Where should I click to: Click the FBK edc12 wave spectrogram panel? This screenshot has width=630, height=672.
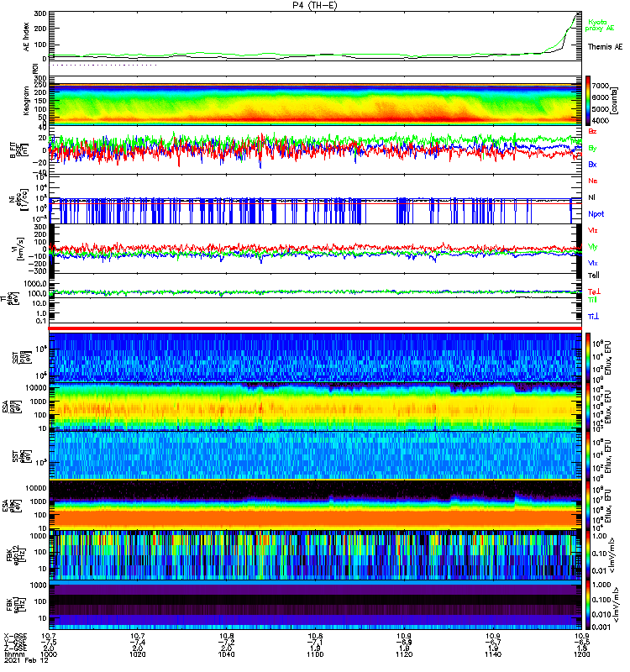click(x=315, y=555)
